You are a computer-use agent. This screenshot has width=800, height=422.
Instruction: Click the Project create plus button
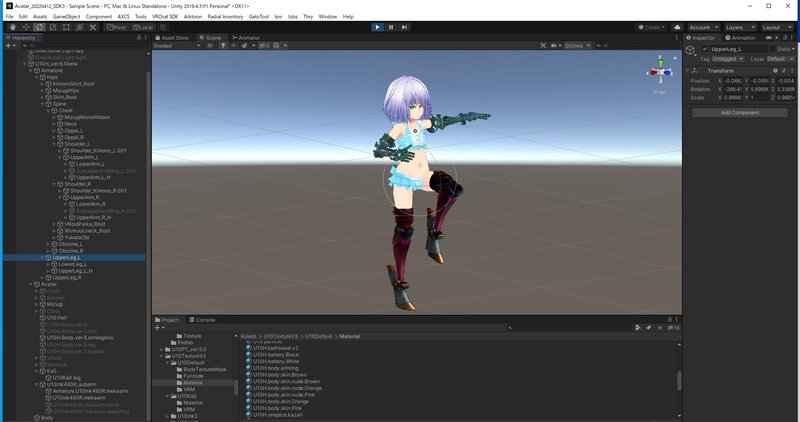pyautogui.click(x=159, y=328)
